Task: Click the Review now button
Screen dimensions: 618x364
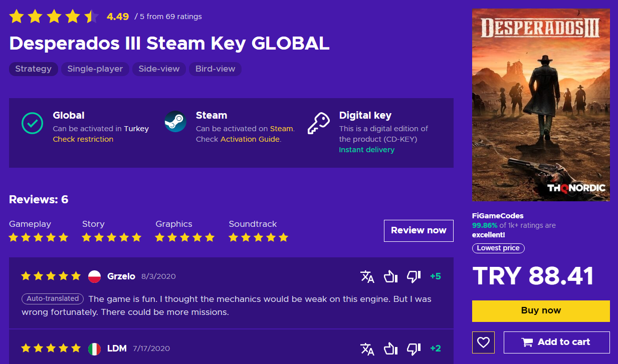Action: (419, 230)
